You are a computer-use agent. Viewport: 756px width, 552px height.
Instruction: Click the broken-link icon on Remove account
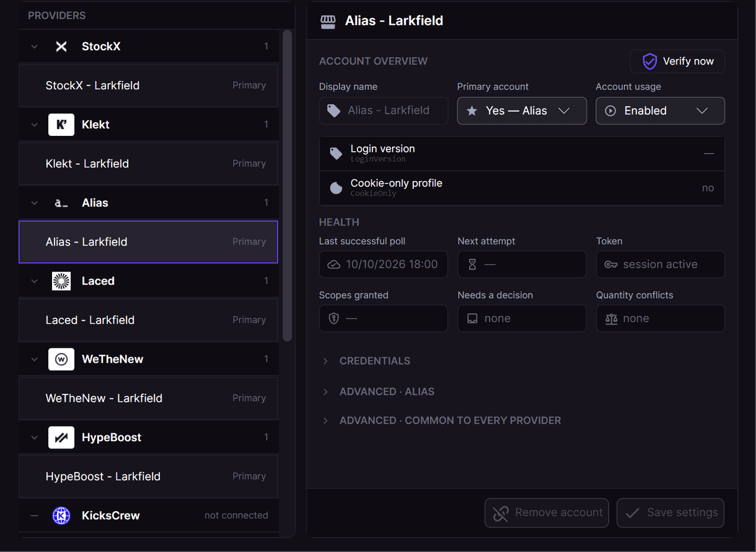500,513
